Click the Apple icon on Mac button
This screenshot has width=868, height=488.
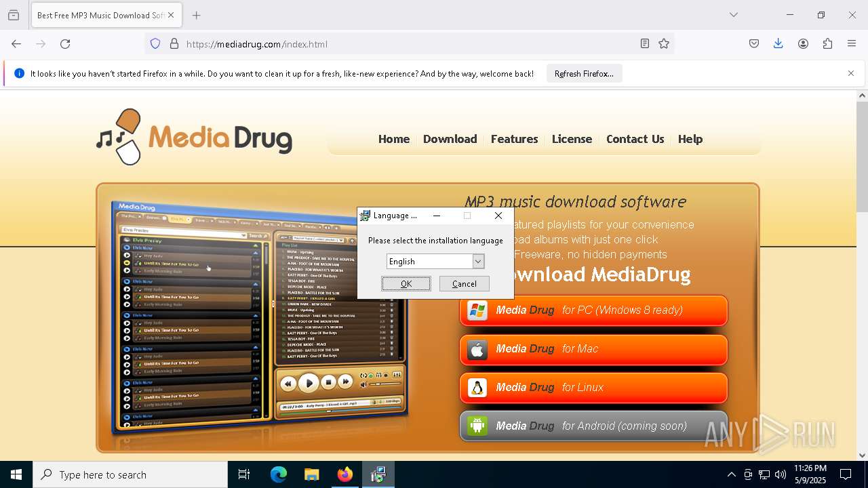click(x=477, y=349)
